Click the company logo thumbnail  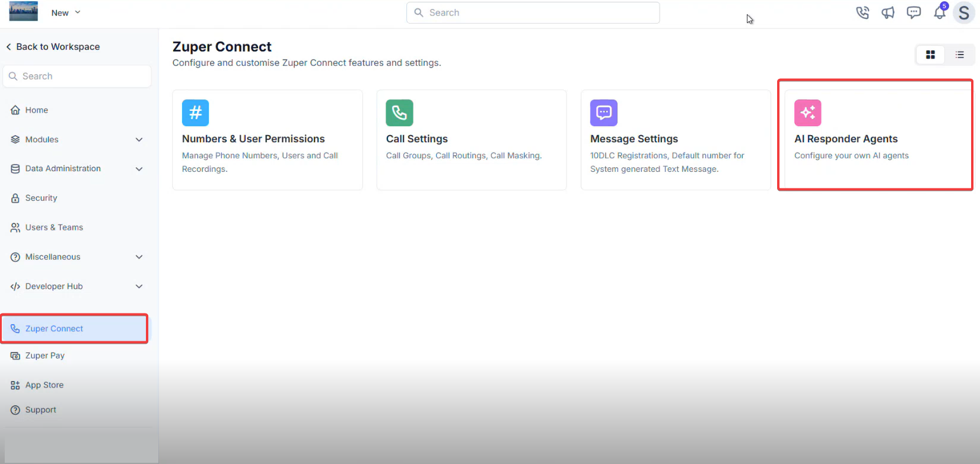(24, 11)
